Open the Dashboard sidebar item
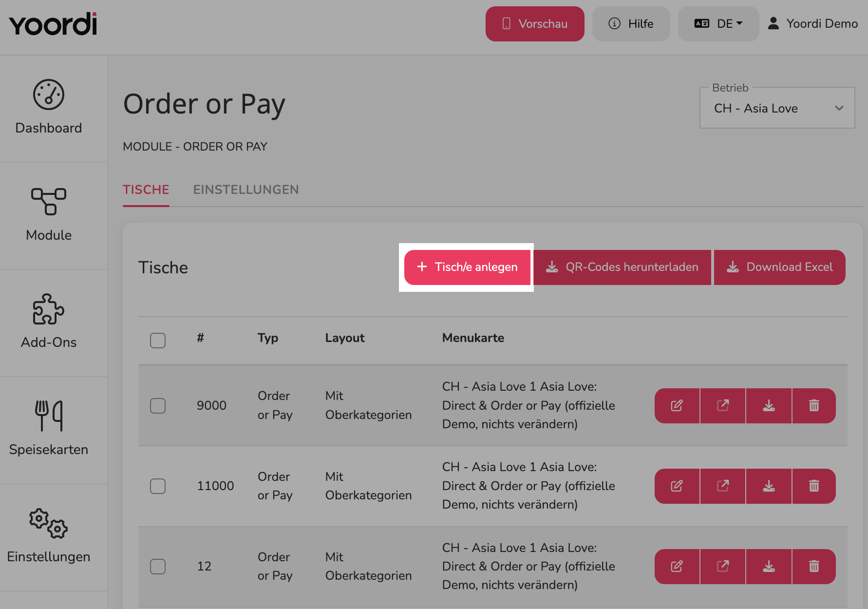This screenshot has height=609, width=868. pos(49,107)
